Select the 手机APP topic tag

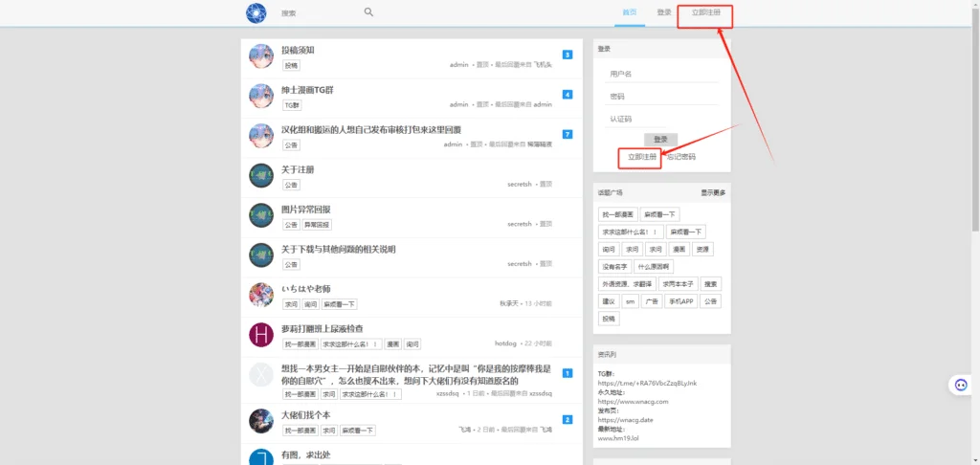click(x=681, y=300)
